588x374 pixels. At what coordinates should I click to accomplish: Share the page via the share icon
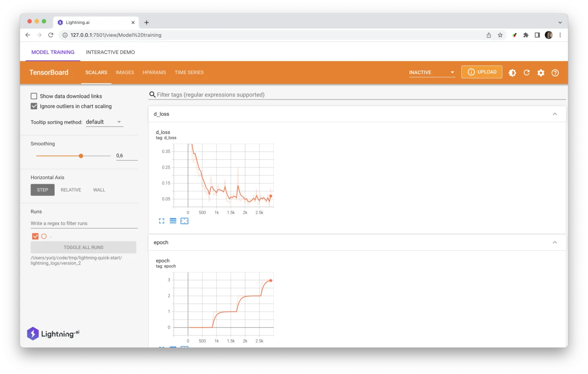point(489,35)
